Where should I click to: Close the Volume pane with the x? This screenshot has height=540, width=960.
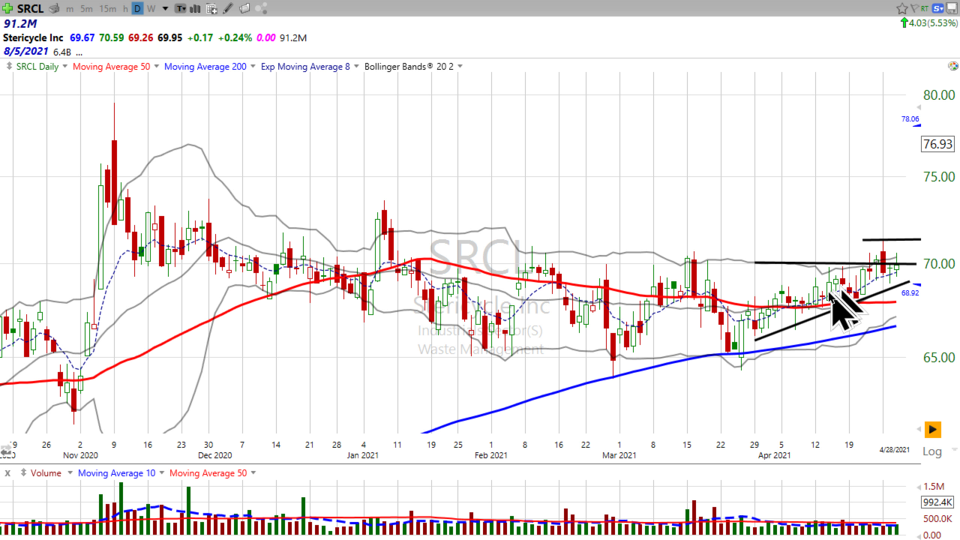pyautogui.click(x=7, y=473)
